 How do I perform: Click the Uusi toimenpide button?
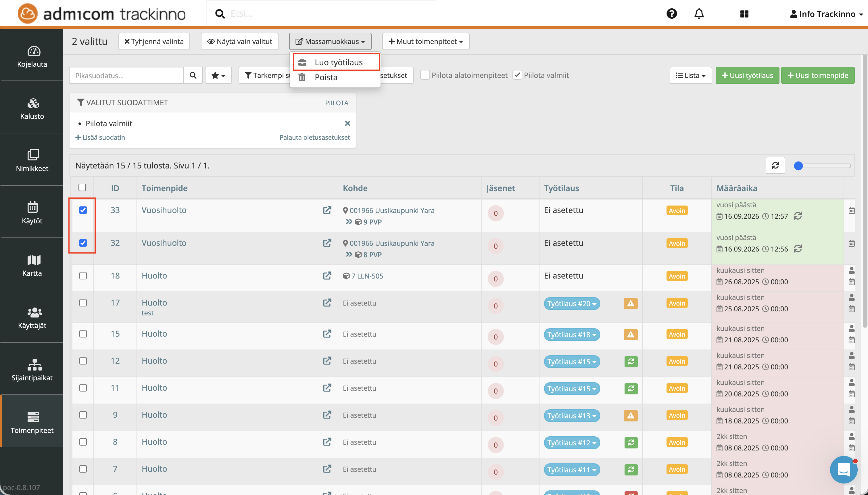click(817, 76)
